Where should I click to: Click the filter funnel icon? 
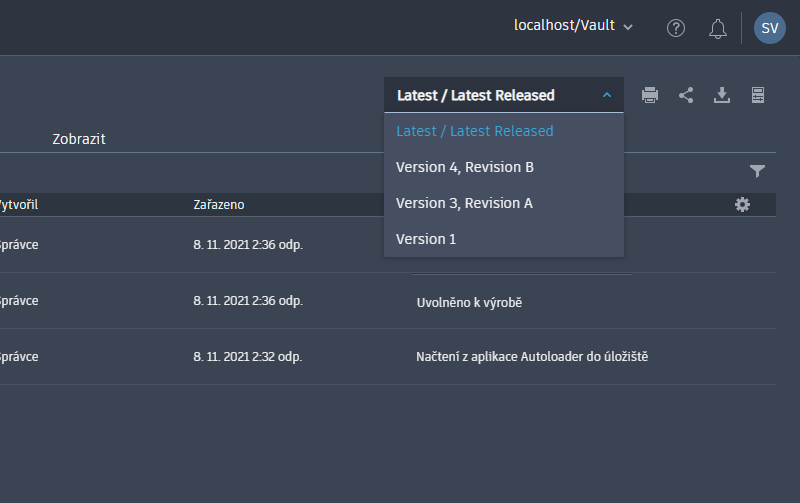coord(757,171)
